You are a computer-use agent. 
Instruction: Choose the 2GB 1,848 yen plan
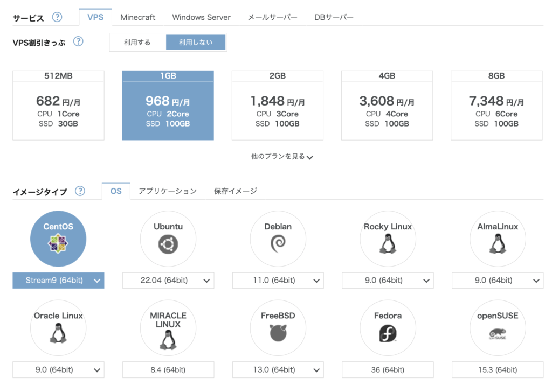[278, 105]
